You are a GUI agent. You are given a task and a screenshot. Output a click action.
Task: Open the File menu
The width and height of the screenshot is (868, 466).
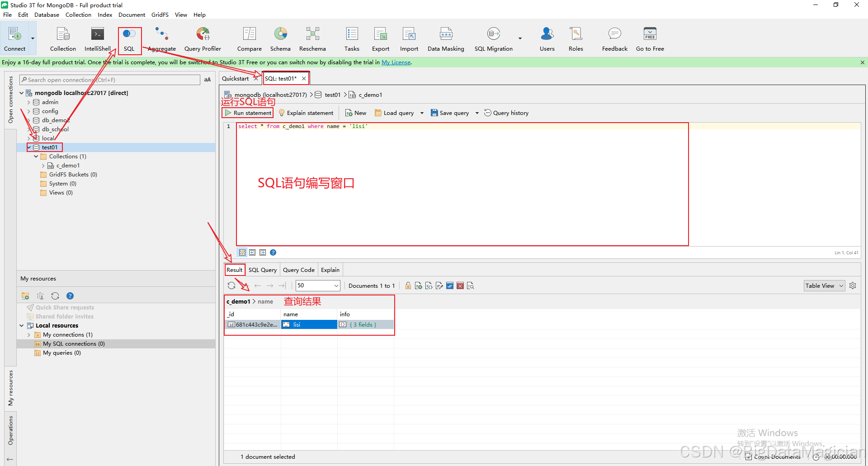coord(7,14)
